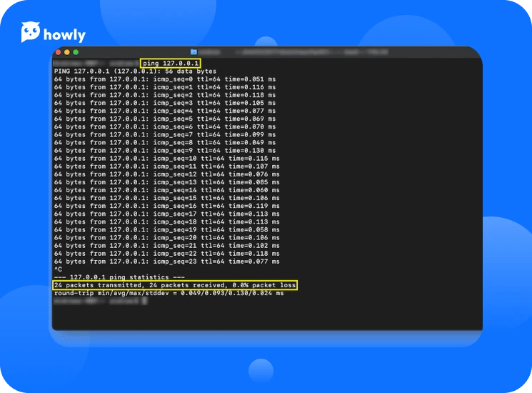Click the icmp_seq=12 response line
532x393 pixels.
coord(167,174)
